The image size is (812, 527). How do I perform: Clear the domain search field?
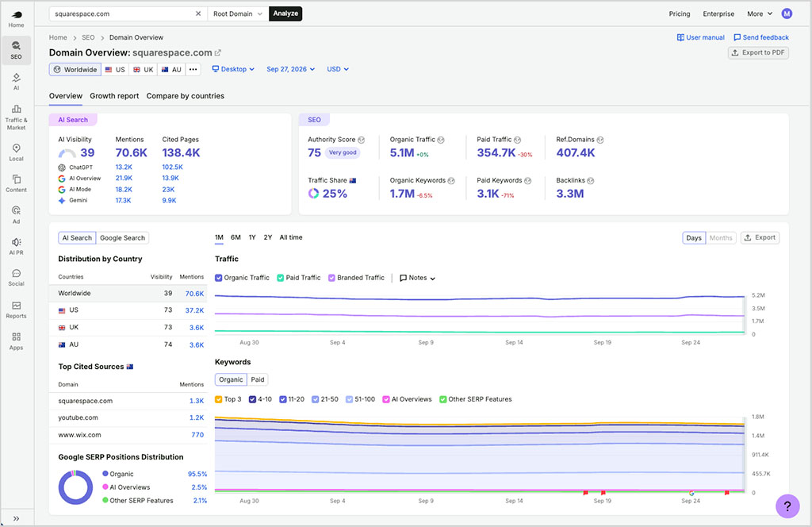click(x=197, y=13)
